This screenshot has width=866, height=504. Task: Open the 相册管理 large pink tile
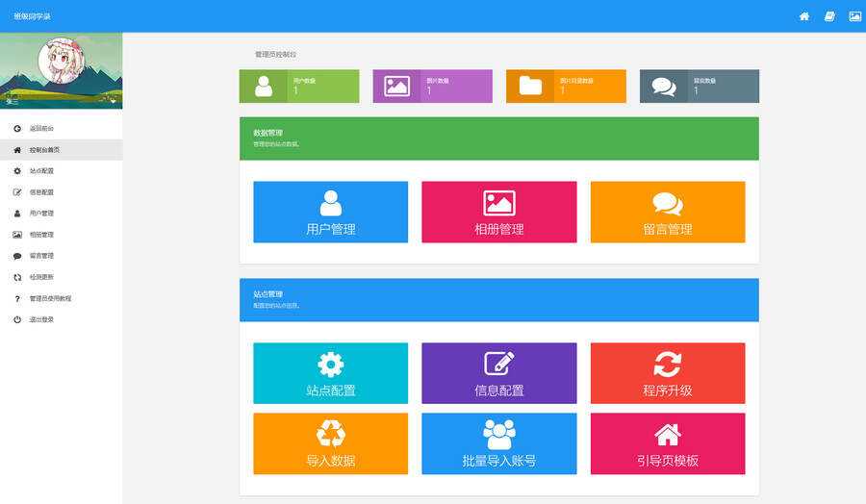click(498, 212)
